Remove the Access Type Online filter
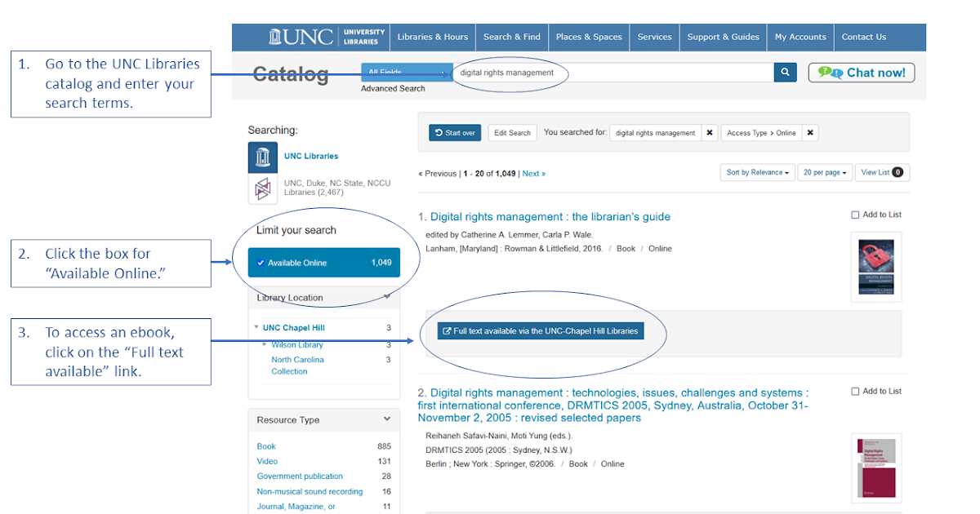980x514 pixels. point(810,133)
